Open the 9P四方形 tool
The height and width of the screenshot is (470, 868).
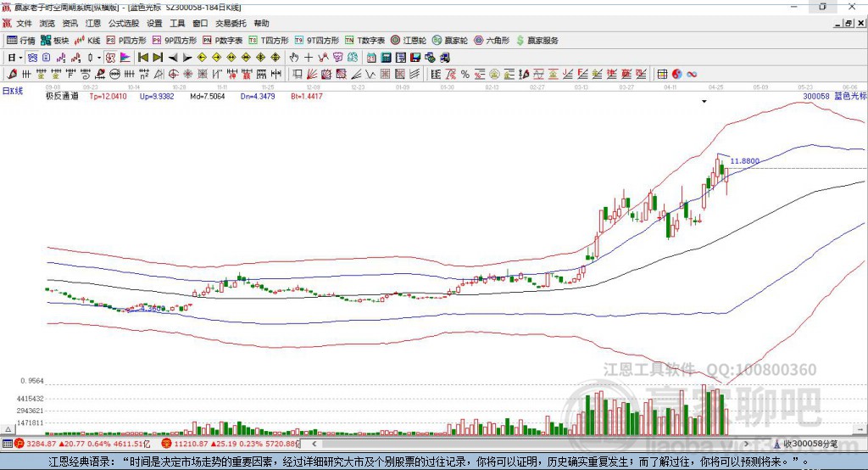coord(175,41)
